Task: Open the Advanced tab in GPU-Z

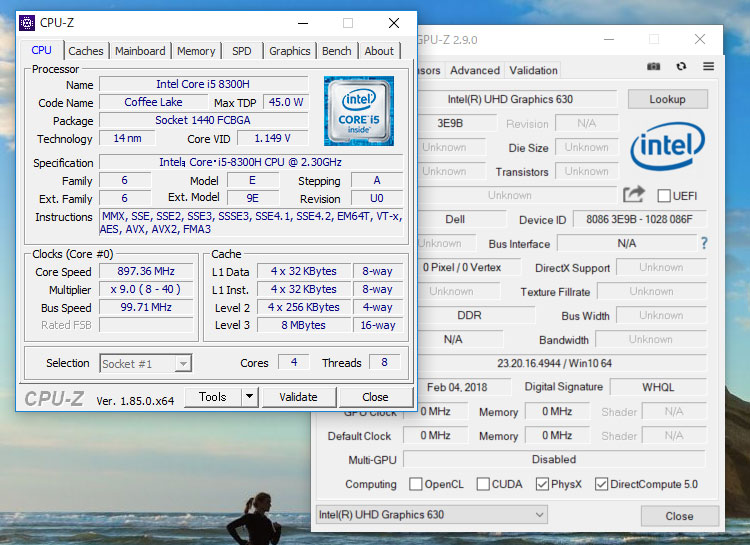Action: tap(474, 70)
